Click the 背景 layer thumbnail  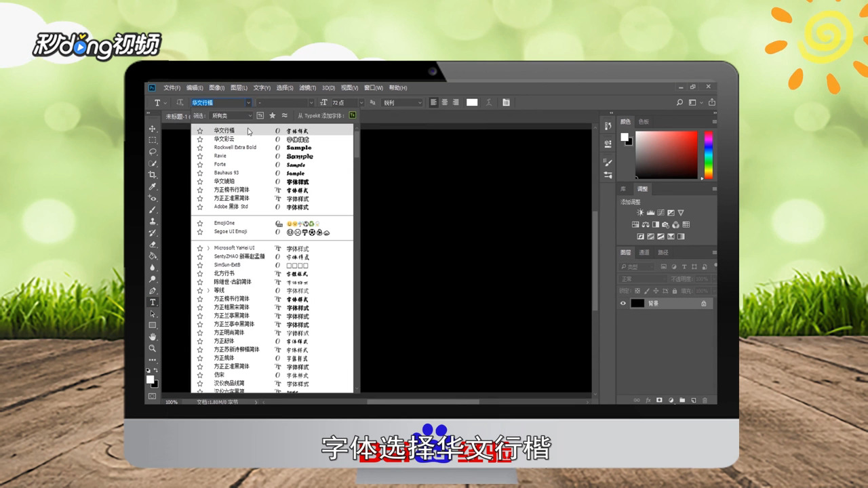point(637,304)
